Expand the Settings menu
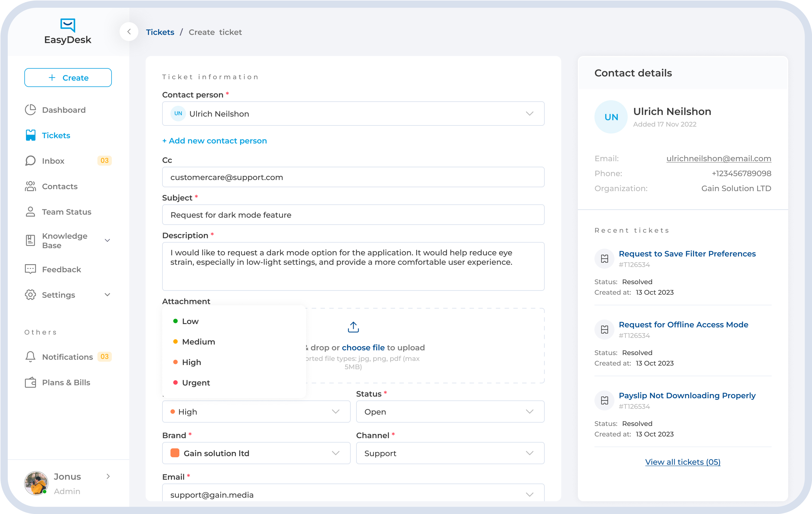812x514 pixels. point(107,295)
